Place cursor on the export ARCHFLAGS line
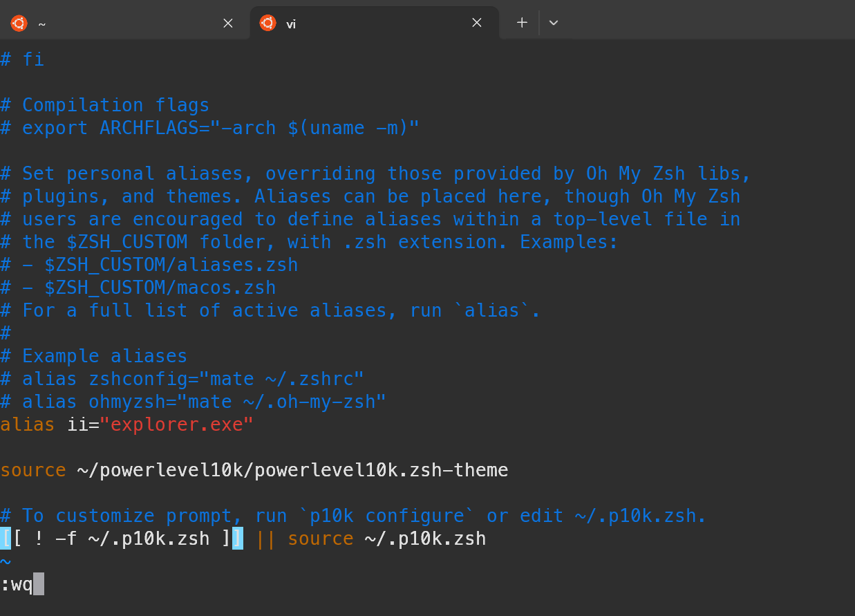Image resolution: width=855 pixels, height=616 pixels. [210, 128]
